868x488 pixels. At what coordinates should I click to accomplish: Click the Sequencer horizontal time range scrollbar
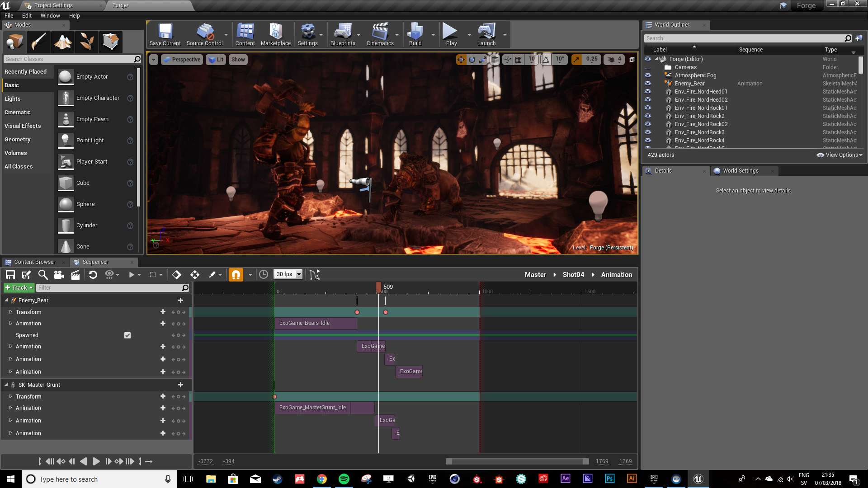(x=517, y=461)
